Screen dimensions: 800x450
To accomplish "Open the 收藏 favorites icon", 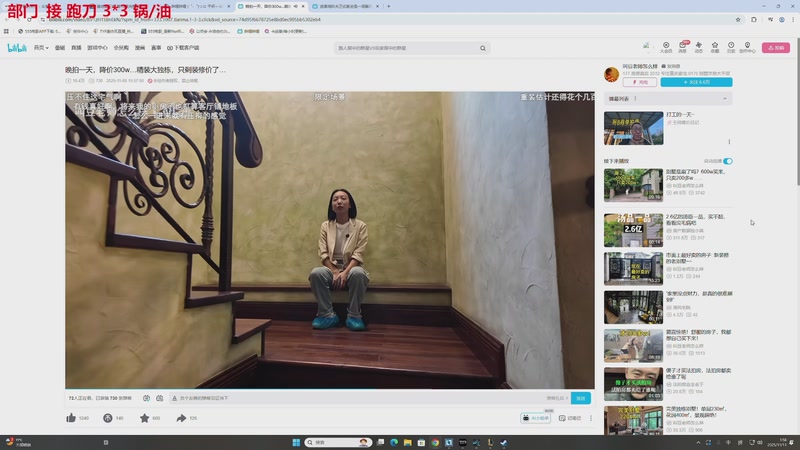I will [x=715, y=47].
